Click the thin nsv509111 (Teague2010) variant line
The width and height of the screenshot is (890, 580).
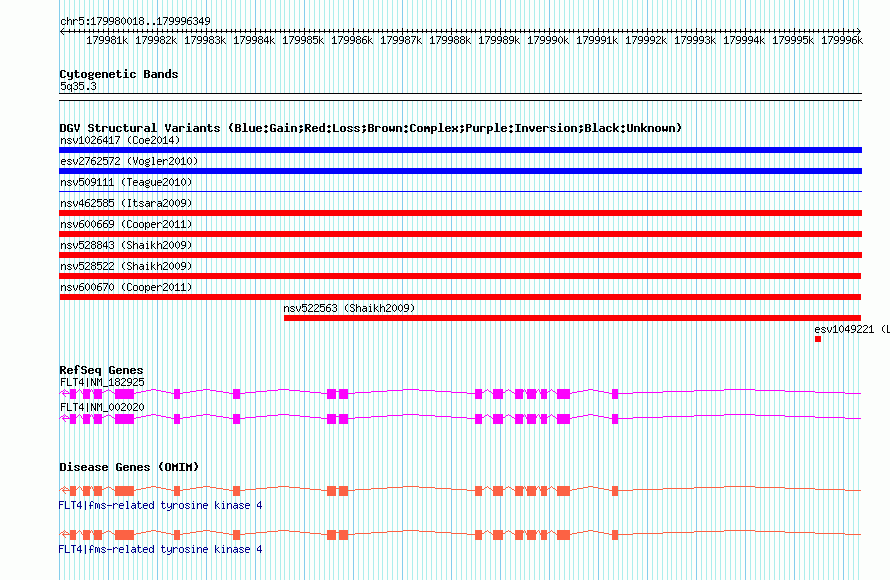[460, 192]
